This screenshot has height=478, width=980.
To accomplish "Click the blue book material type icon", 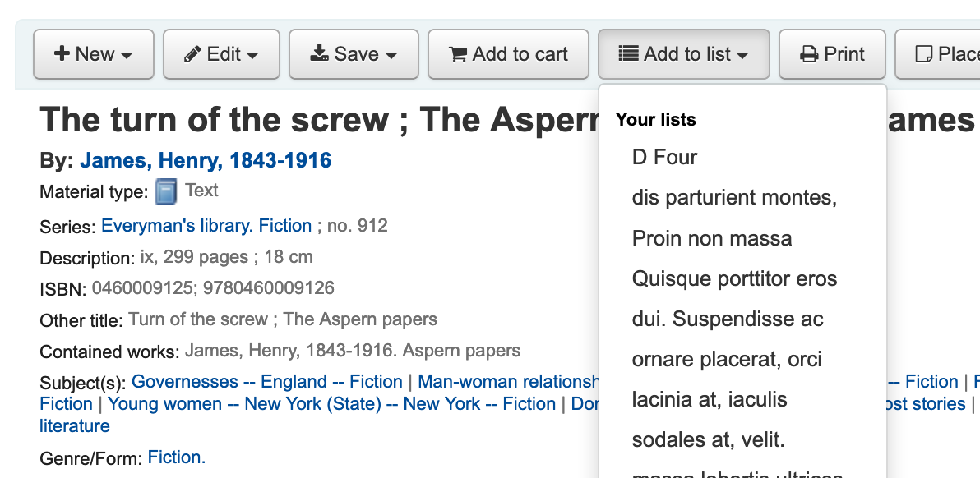I will pos(166,192).
